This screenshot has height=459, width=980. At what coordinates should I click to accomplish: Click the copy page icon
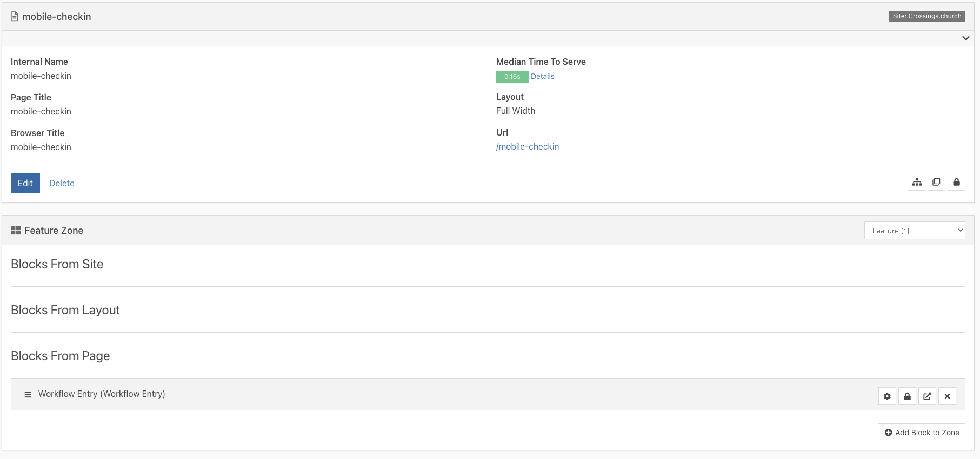point(936,182)
